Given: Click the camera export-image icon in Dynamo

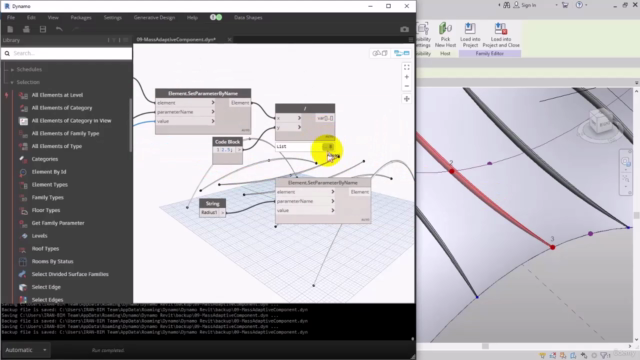Looking at the screenshot, I should (x=404, y=29).
